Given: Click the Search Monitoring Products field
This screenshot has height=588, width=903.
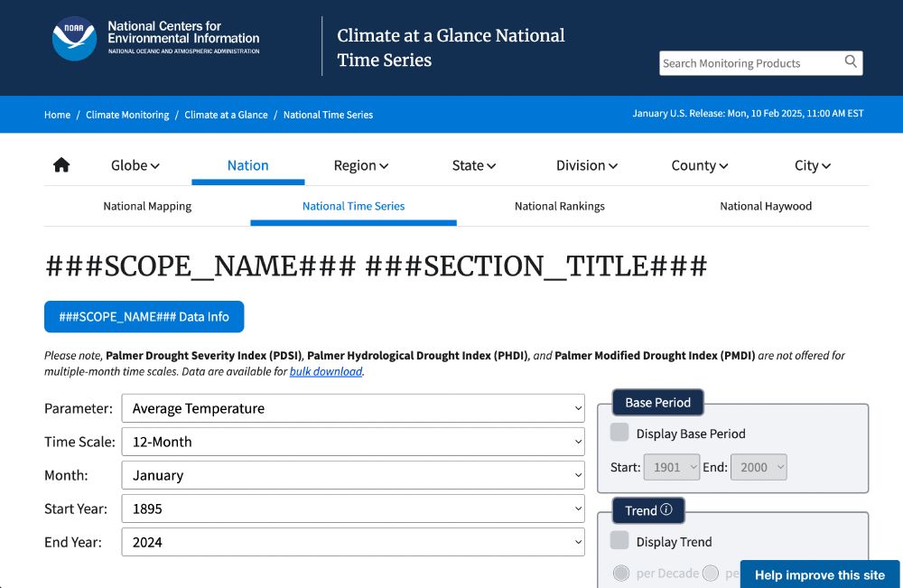Looking at the screenshot, I should tap(748, 62).
